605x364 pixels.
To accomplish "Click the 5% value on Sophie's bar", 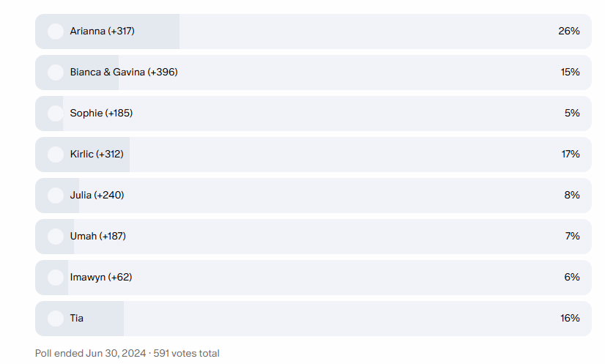I will tap(571, 114).
